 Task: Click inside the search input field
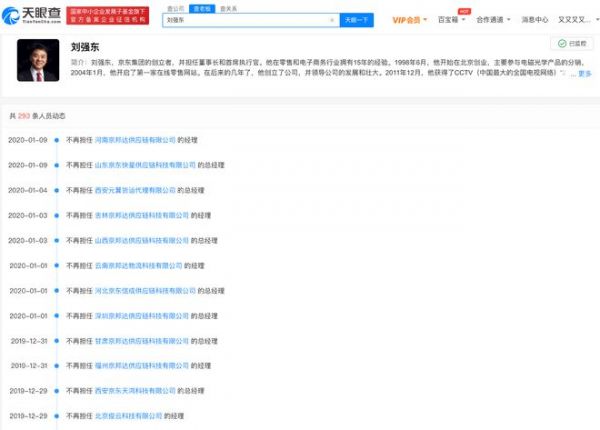(x=247, y=20)
